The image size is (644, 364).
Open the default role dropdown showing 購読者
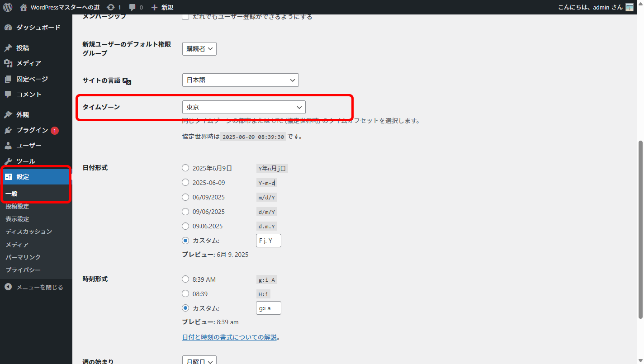pyautogui.click(x=199, y=49)
